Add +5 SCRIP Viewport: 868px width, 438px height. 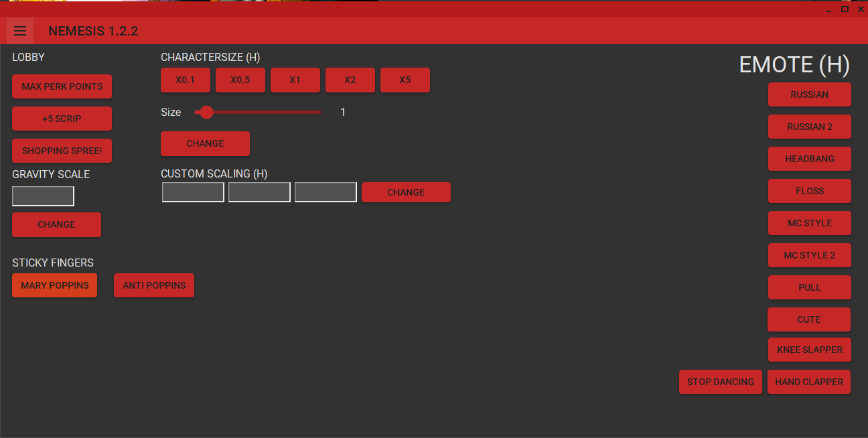62,119
